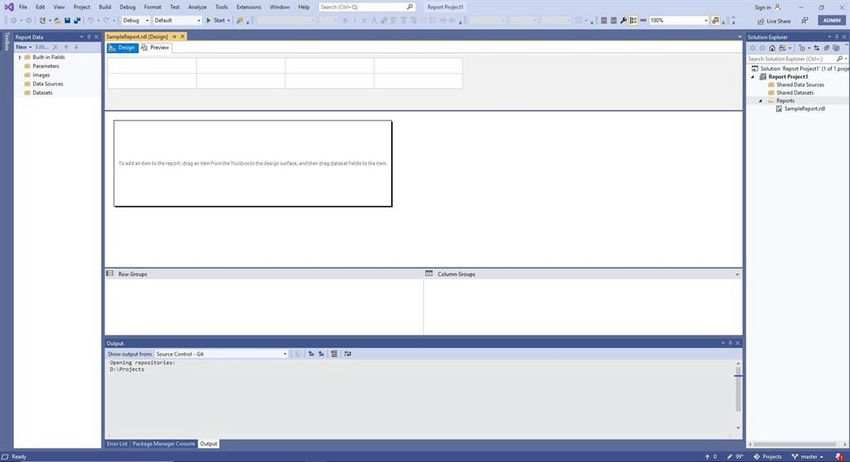Click the master branch in status bar
This screenshot has height=462, width=850.
[807, 457]
